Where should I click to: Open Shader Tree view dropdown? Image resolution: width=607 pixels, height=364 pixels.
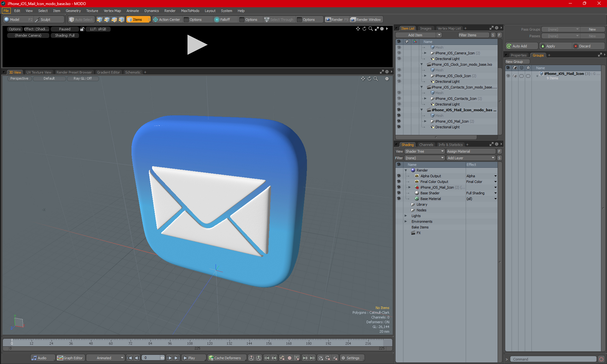pyautogui.click(x=425, y=151)
